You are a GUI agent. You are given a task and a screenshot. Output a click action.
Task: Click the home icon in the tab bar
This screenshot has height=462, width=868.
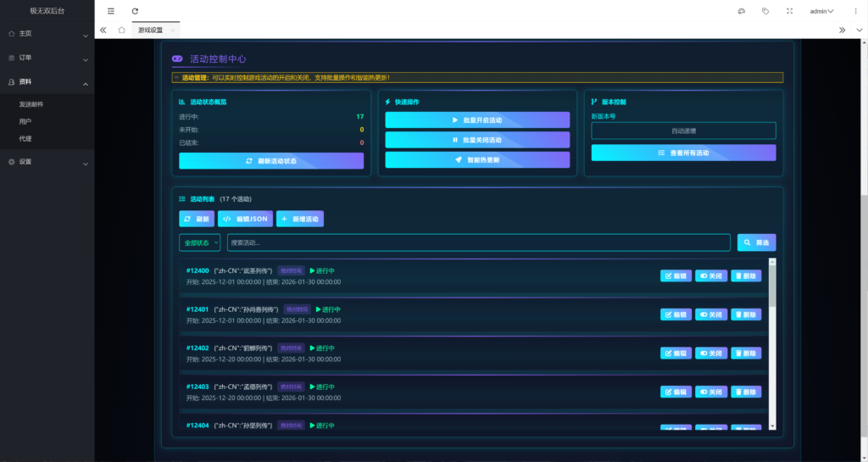(122, 30)
